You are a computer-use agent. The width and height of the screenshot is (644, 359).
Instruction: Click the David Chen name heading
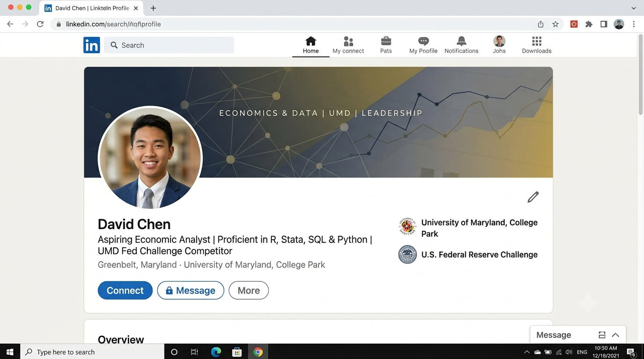(134, 224)
